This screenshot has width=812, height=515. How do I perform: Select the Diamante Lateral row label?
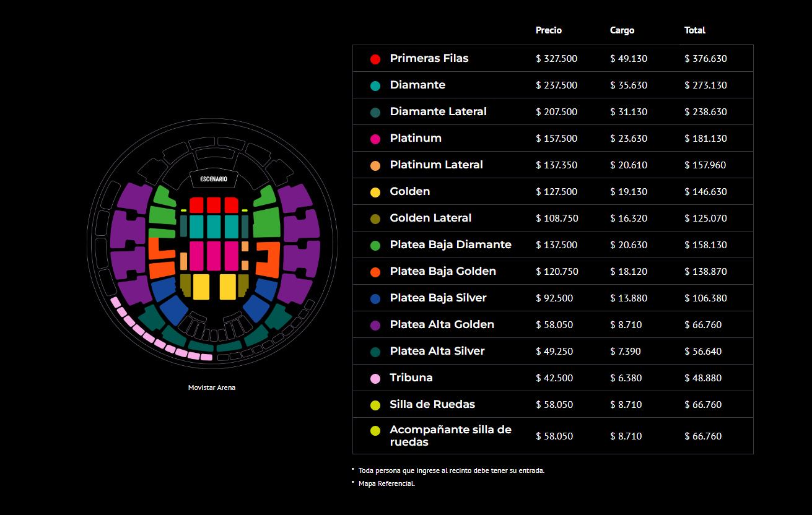(438, 111)
